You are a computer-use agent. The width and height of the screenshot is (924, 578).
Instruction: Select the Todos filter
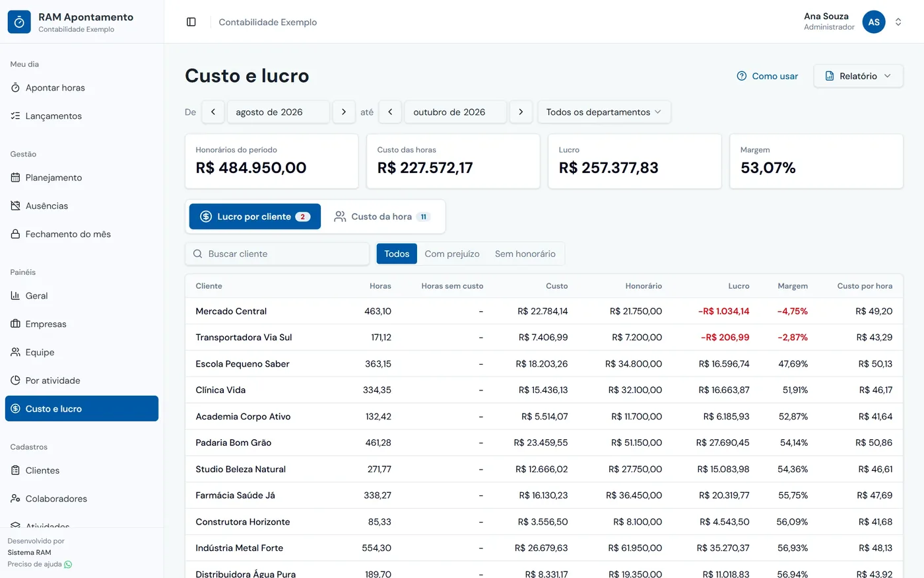[397, 254]
